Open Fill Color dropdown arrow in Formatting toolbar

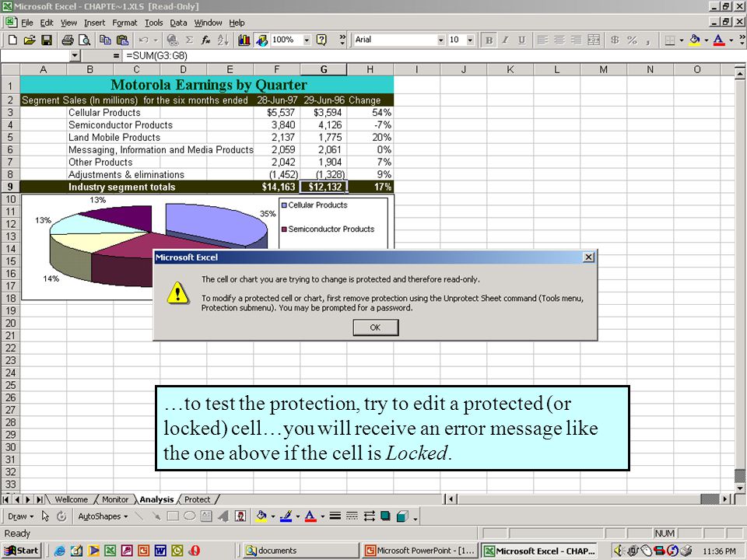(x=706, y=40)
